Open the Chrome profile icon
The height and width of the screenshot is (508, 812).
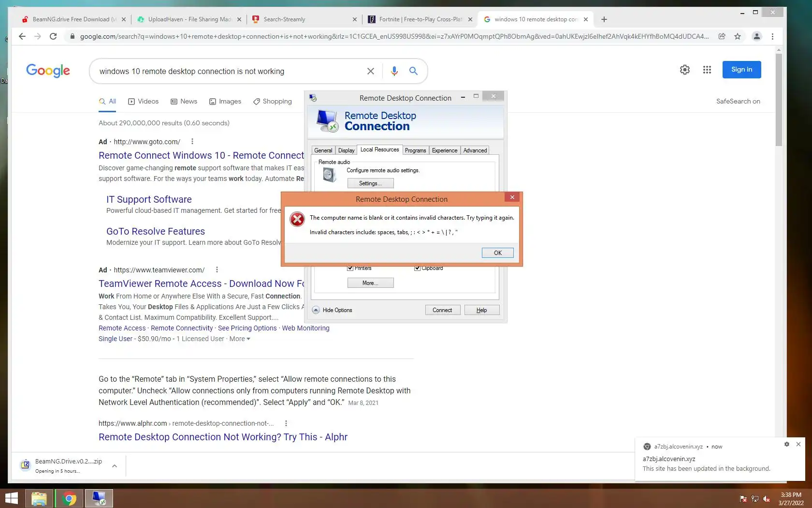point(757,36)
